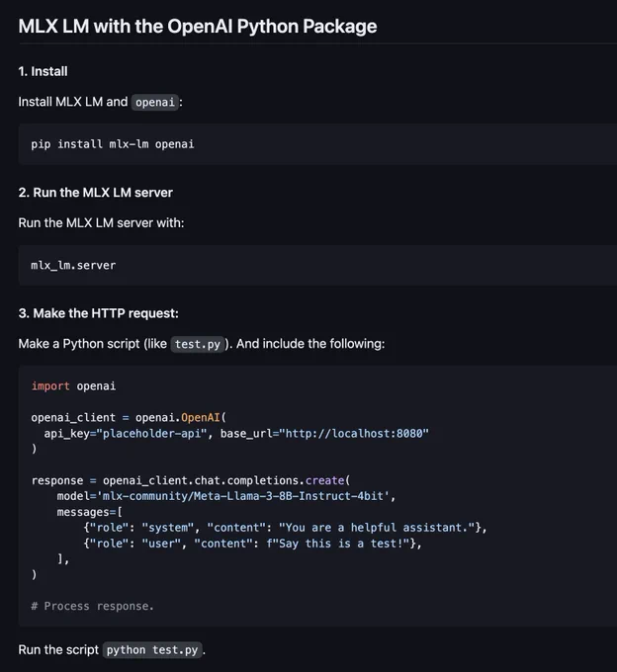Click the text "And include the following:"
This screenshot has width=617, height=672.
[x=310, y=344]
